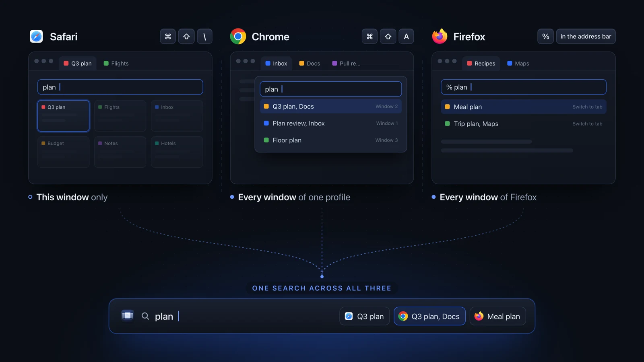Choose the Firefox 'Meal plan' result chip

pyautogui.click(x=498, y=316)
